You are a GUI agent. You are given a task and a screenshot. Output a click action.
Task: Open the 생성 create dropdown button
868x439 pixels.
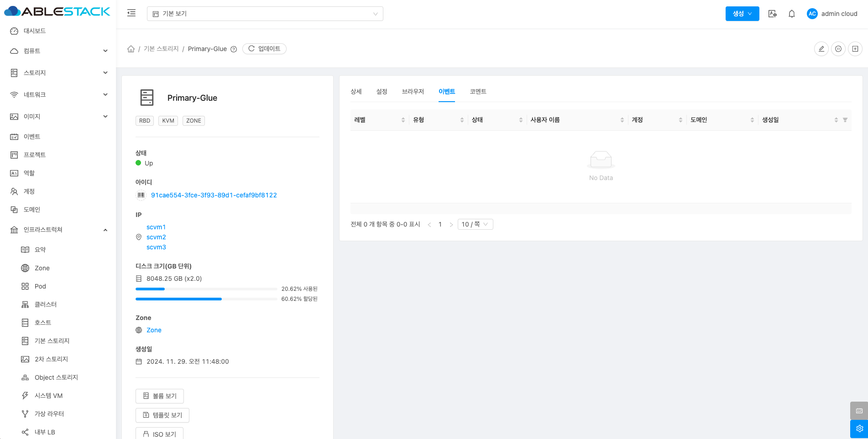tap(742, 14)
